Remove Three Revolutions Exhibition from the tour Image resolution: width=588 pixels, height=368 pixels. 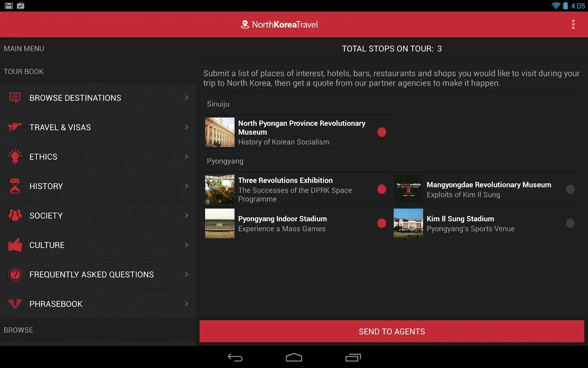click(x=382, y=189)
